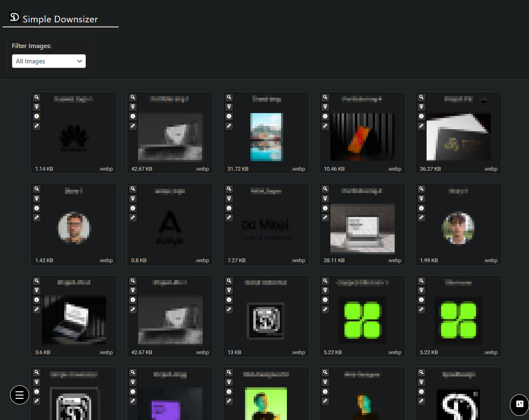
Task: Show info for the 10.46 KB image
Action: coord(325,116)
